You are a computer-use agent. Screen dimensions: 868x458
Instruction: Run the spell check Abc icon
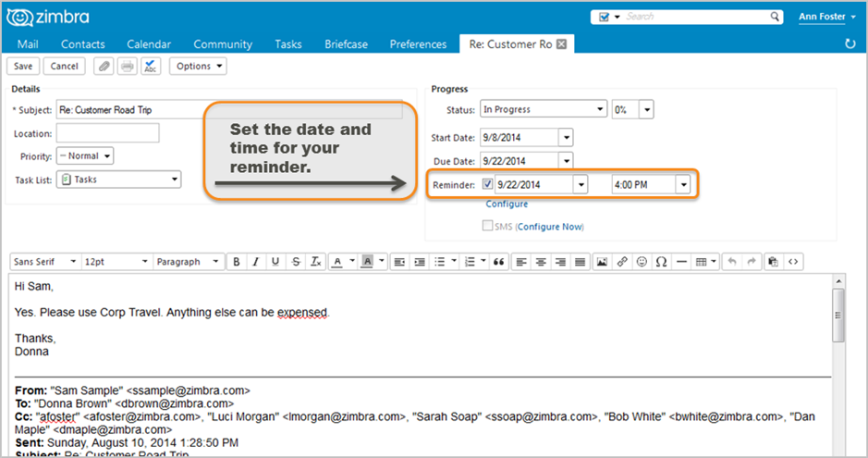click(x=151, y=67)
